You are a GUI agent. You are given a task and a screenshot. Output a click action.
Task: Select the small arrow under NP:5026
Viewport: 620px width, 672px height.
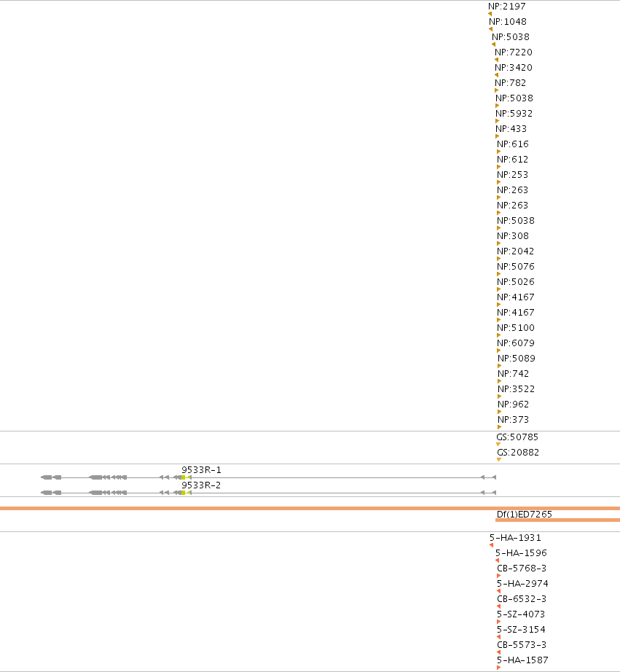pyautogui.click(x=499, y=289)
